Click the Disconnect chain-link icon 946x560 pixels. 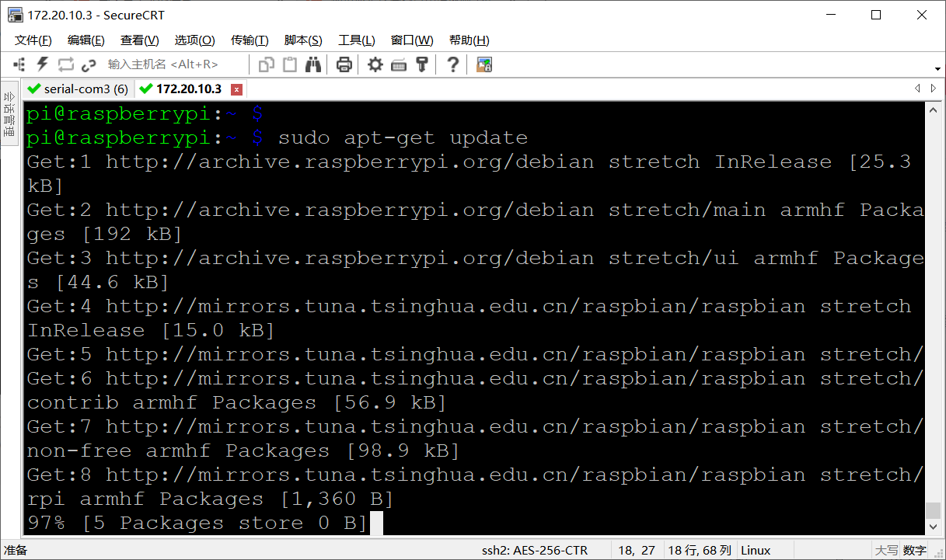tap(89, 64)
